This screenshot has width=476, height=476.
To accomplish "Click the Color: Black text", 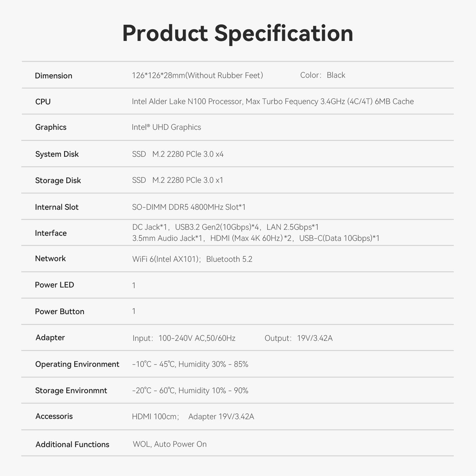I will pos(322,75).
